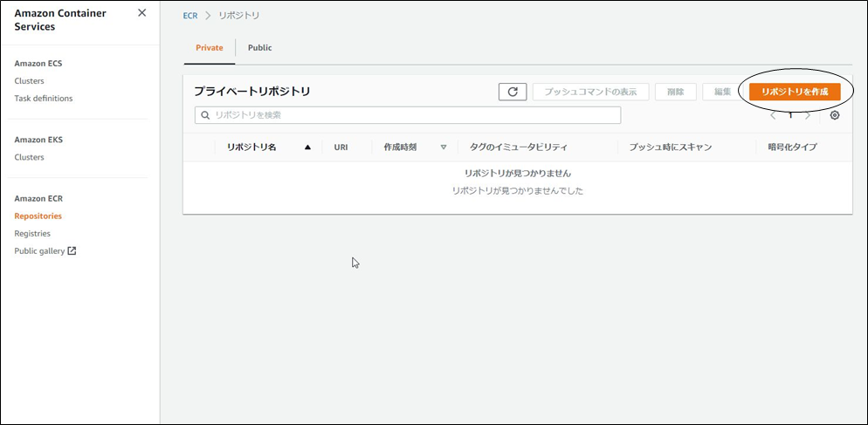868x425 pixels.
Task: Open Task definitions in sidebar
Action: (43, 99)
